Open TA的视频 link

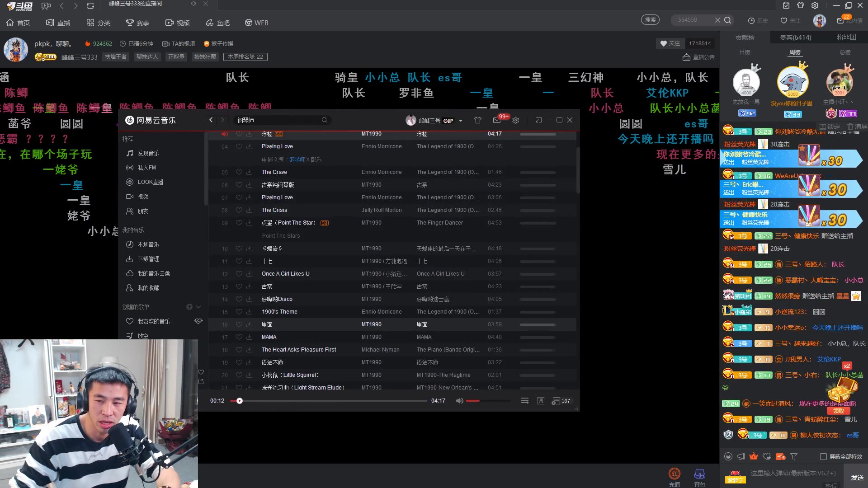point(178,44)
